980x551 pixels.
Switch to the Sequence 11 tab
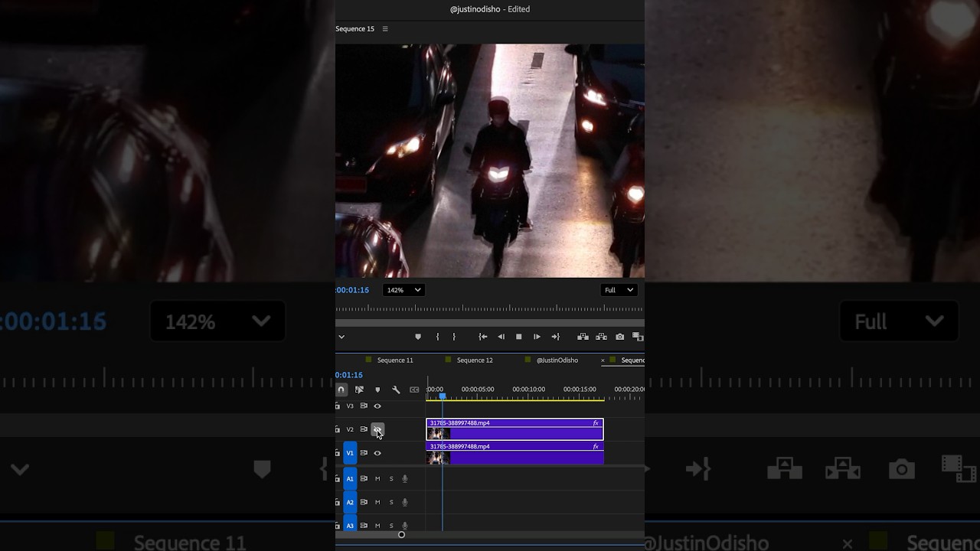[x=395, y=360]
